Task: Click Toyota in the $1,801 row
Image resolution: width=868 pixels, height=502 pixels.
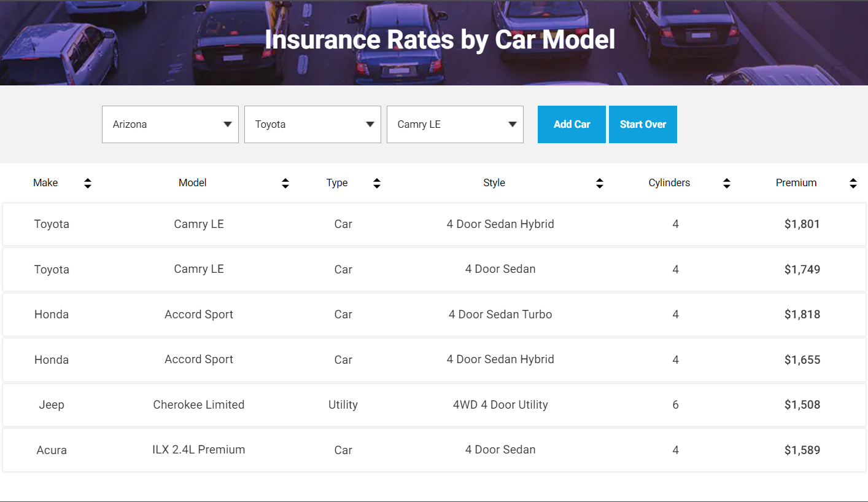Action: click(52, 224)
